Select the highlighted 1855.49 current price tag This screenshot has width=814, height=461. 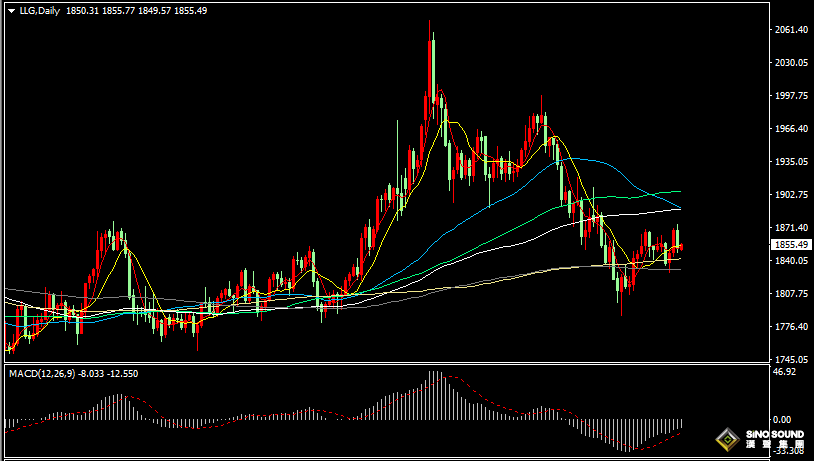[791, 245]
